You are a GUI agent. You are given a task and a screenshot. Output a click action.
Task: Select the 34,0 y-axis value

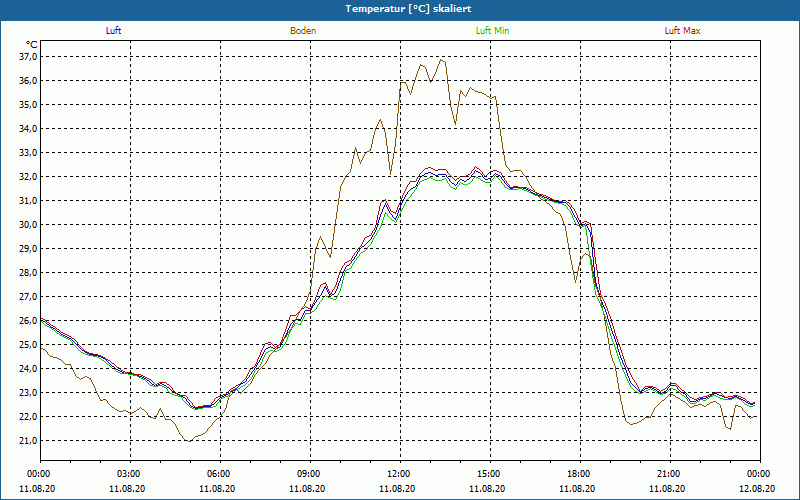tap(29, 129)
